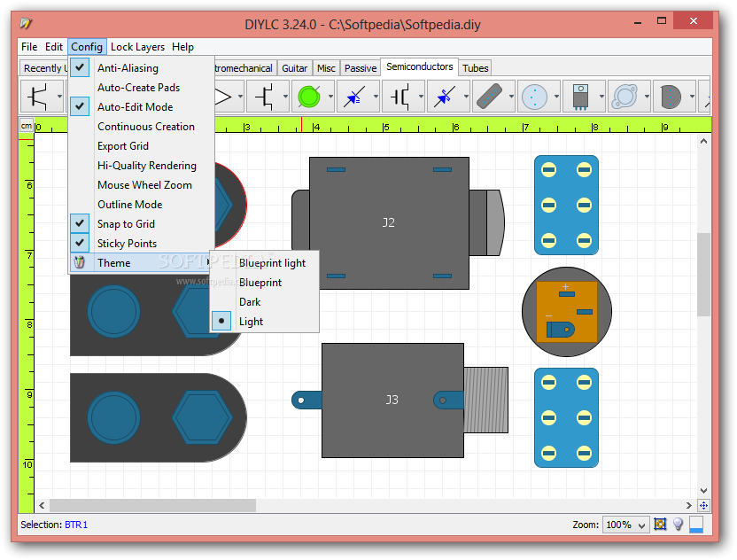737x560 pixels.
Task: Select the TO-3 transistor package tool
Action: 625,97
